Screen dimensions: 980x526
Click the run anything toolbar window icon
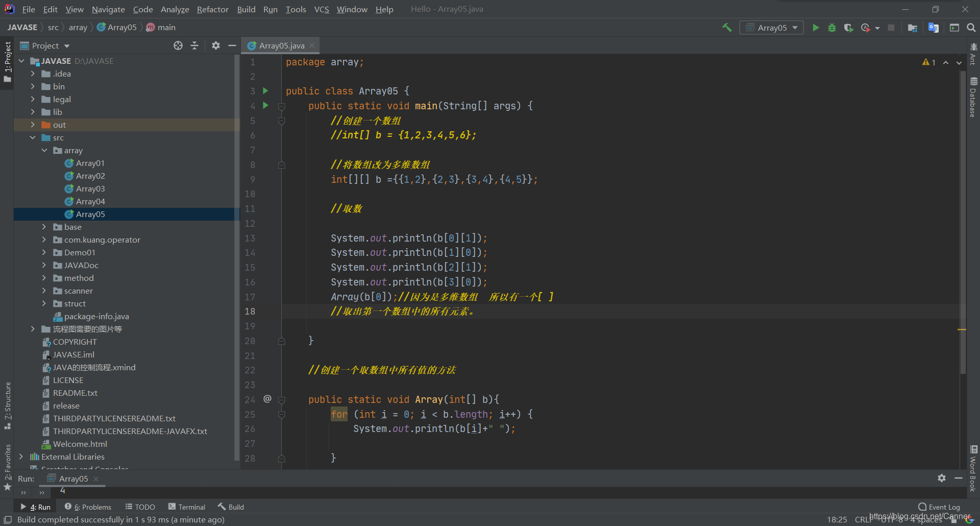(954, 28)
